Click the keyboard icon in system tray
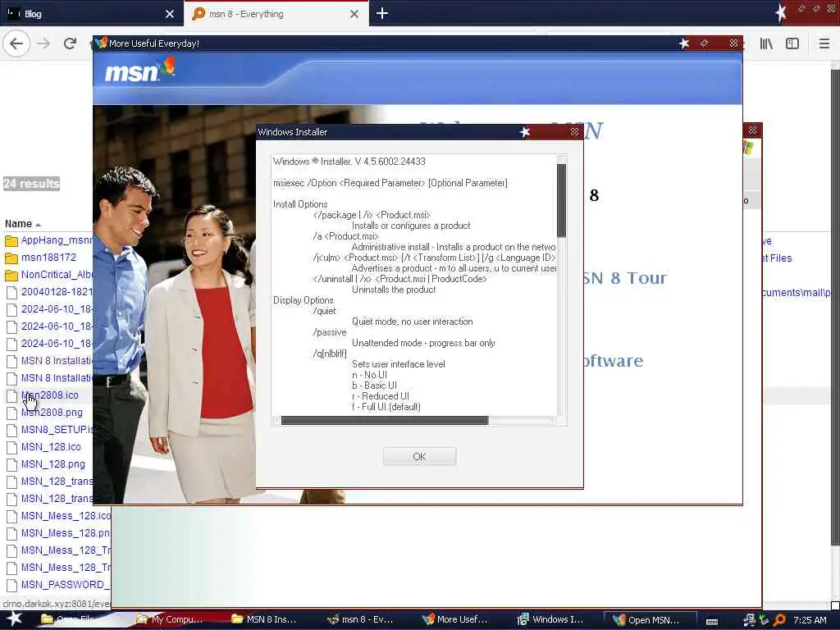The height and width of the screenshot is (630, 840). [712, 621]
